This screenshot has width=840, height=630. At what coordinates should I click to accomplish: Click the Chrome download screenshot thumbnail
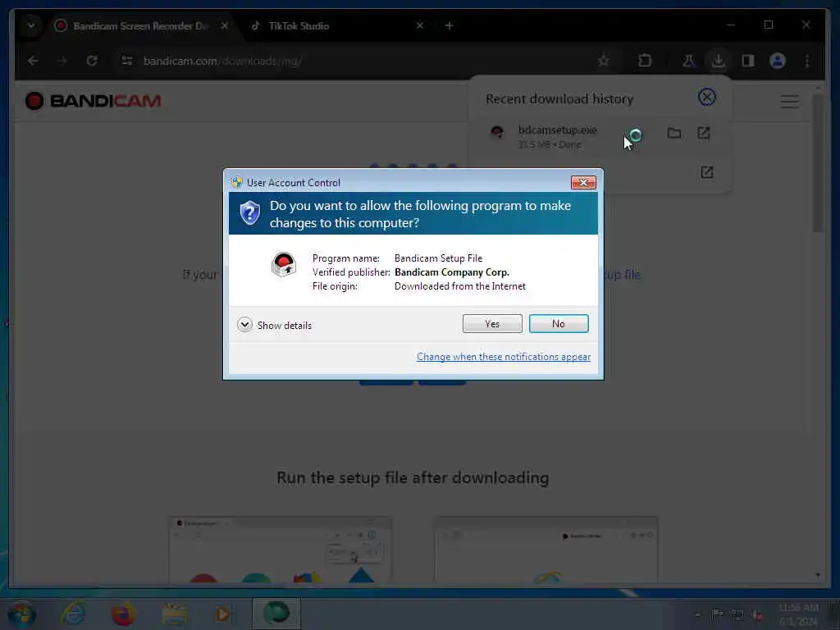pyautogui.click(x=281, y=550)
